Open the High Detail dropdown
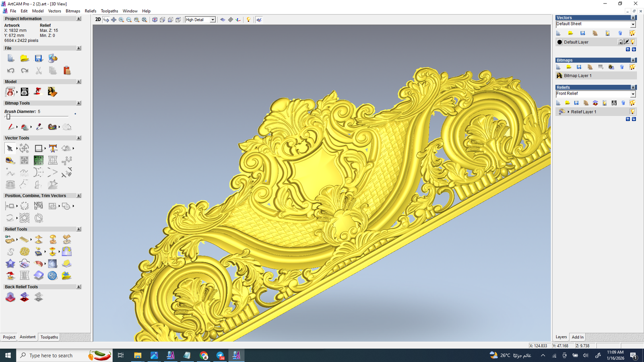The height and width of the screenshot is (362, 644). 213,20
